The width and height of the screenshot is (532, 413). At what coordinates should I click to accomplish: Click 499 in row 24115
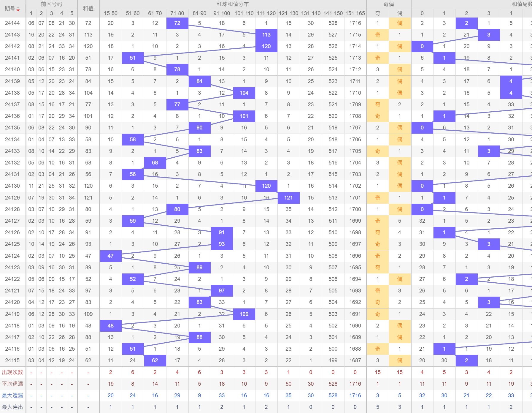(x=333, y=360)
